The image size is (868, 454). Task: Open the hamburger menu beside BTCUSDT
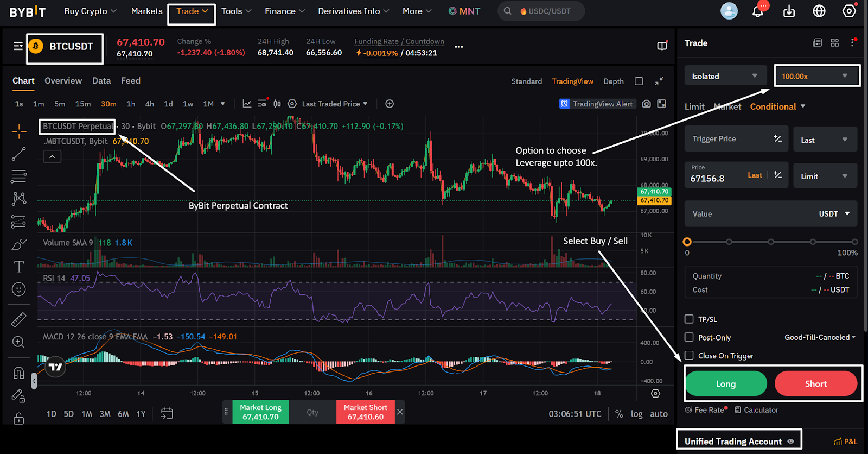(18, 46)
